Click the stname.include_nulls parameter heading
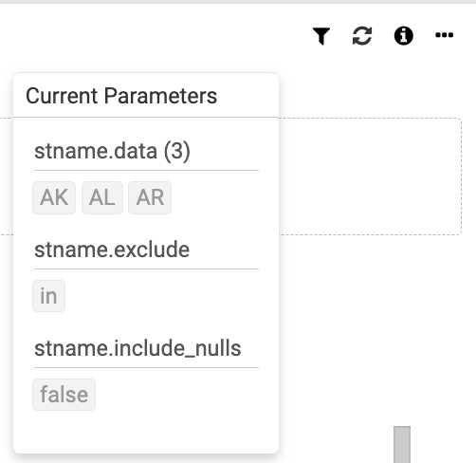476x463 pixels. pyautogui.click(x=137, y=348)
